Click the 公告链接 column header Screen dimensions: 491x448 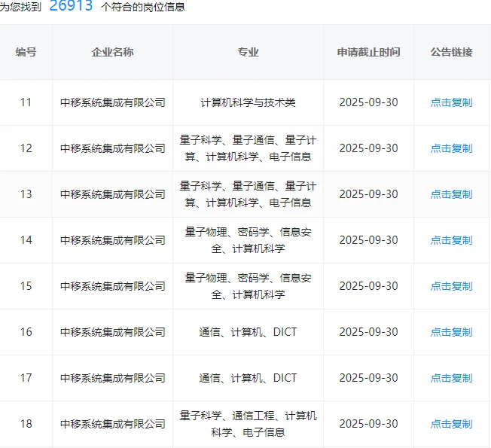(451, 52)
